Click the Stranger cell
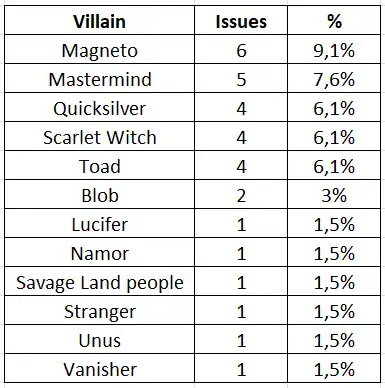The height and width of the screenshot is (388, 385). [x=99, y=310]
